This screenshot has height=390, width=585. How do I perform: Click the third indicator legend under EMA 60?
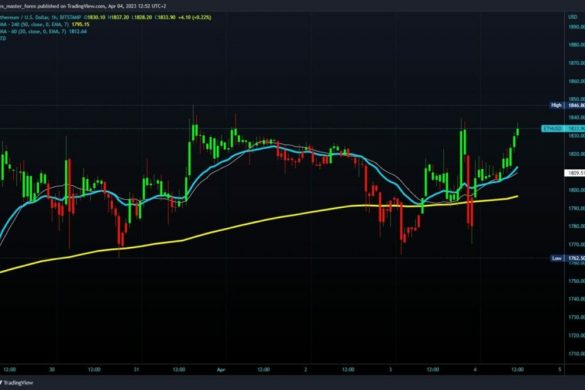[x=3, y=38]
